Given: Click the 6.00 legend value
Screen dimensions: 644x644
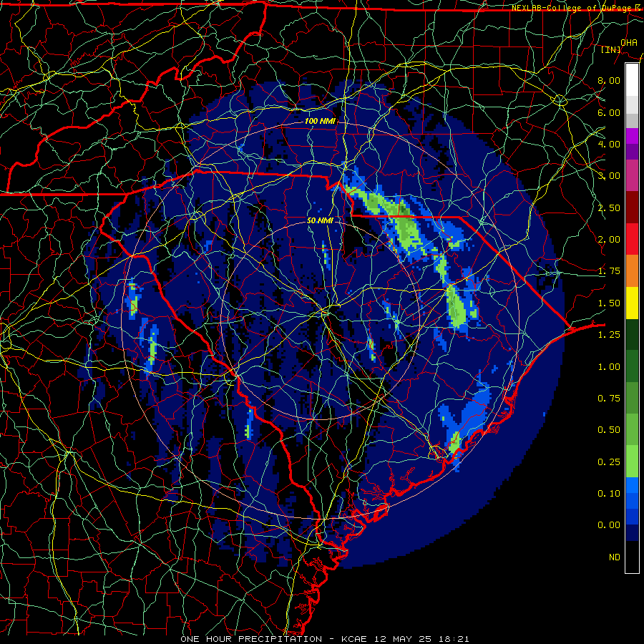Looking at the screenshot, I should point(609,112).
